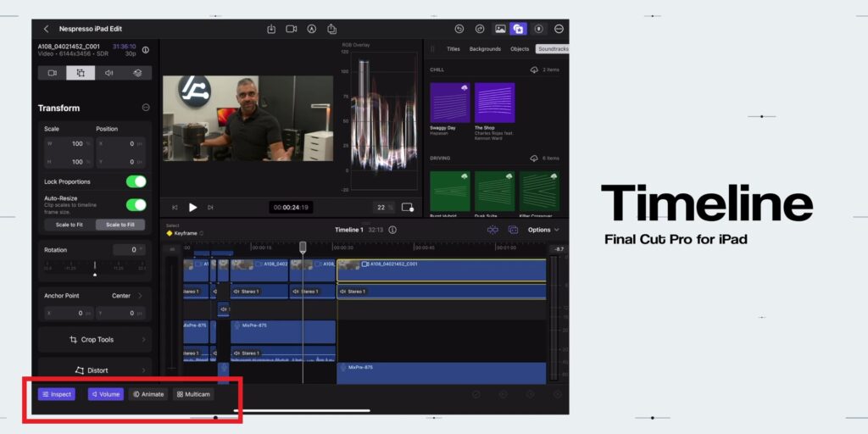Tap the purple clip appearance icon near Options

pos(513,230)
